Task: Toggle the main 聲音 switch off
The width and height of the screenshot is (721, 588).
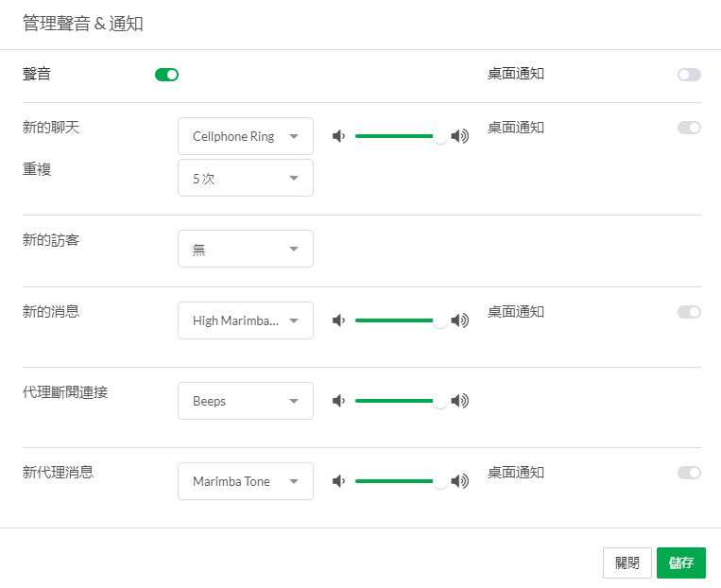Action: point(166,75)
